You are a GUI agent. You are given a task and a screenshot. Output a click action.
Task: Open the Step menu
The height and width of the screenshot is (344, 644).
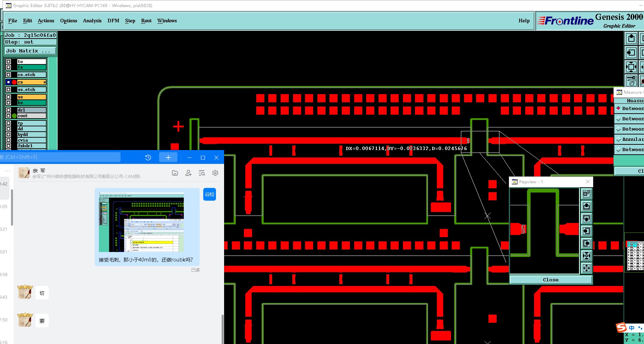(130, 21)
